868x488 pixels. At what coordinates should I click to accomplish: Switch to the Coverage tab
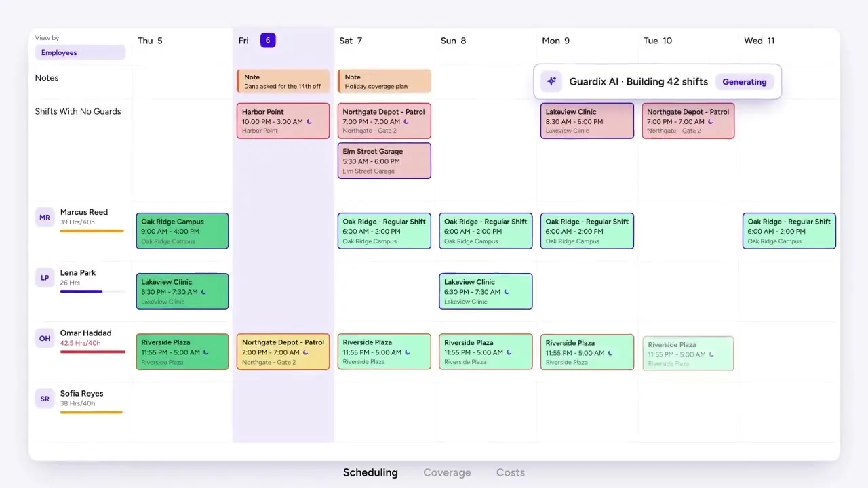[x=447, y=472]
